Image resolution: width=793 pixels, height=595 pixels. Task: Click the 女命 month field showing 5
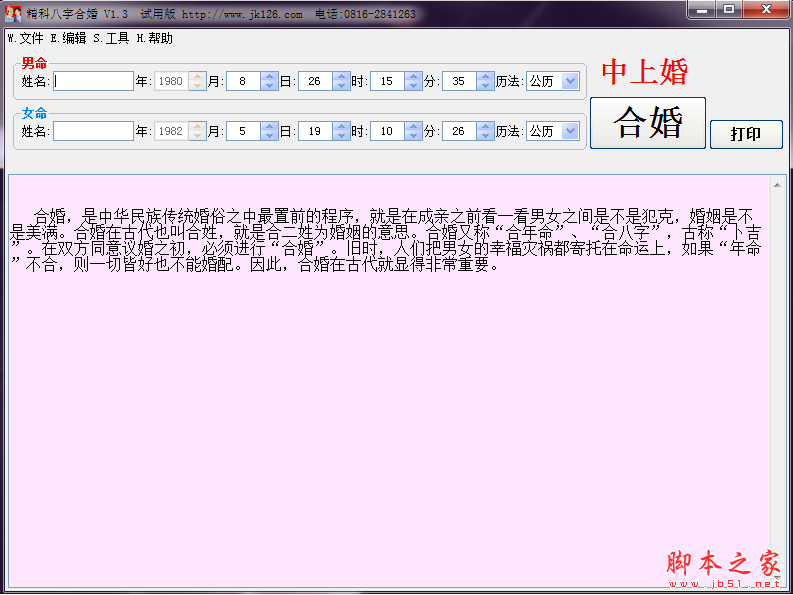243,131
